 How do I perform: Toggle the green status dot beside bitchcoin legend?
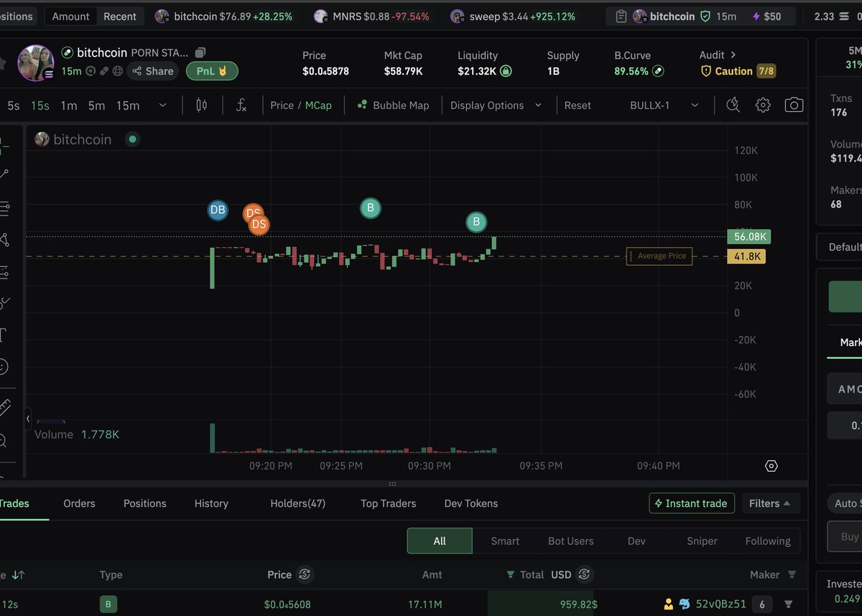(132, 139)
